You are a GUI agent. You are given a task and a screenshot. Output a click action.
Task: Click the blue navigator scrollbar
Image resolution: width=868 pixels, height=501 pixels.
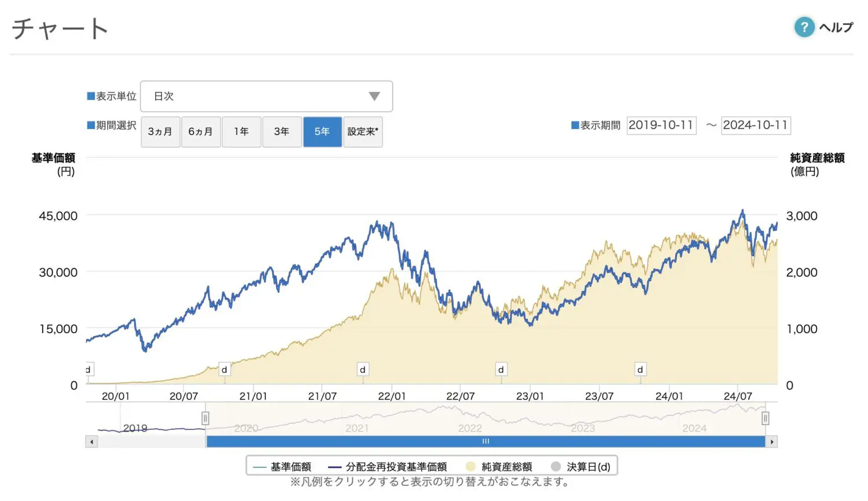(x=485, y=441)
